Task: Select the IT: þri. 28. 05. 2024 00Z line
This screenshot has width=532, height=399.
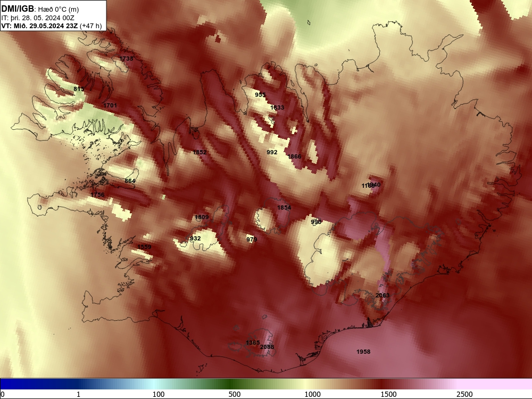Action: (x=38, y=18)
